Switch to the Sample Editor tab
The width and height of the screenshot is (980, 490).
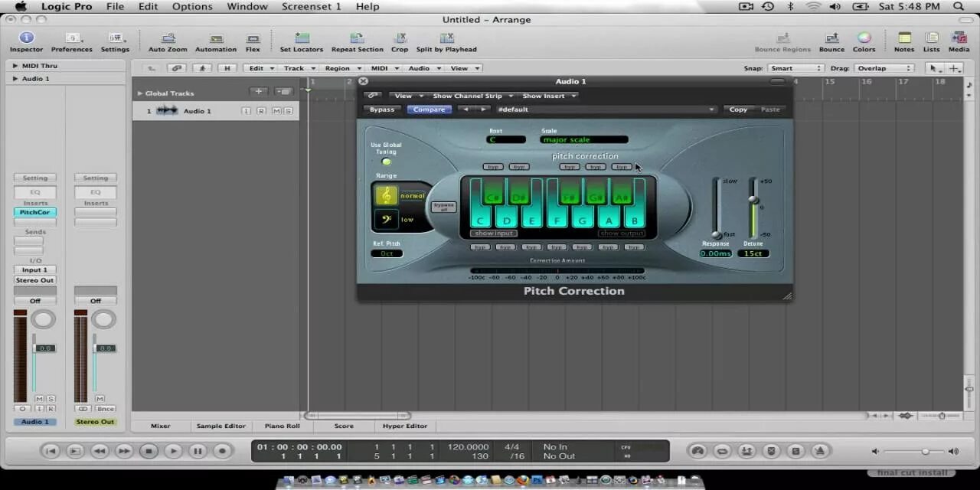coord(220,426)
